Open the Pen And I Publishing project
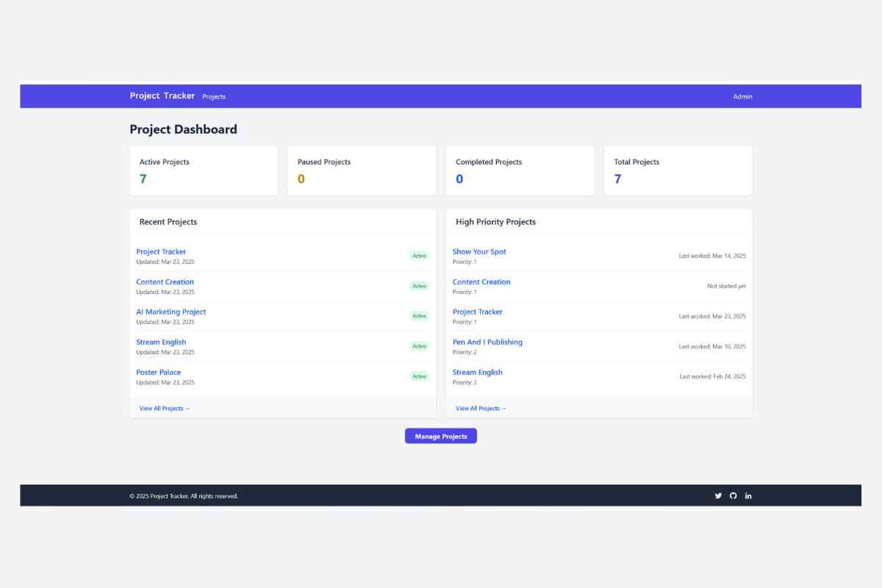This screenshot has width=882, height=588. [x=487, y=342]
